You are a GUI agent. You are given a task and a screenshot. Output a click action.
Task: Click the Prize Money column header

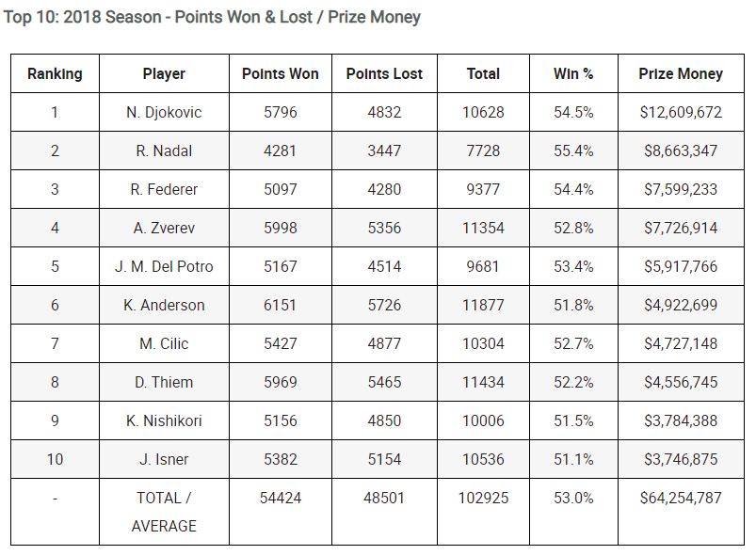click(681, 73)
